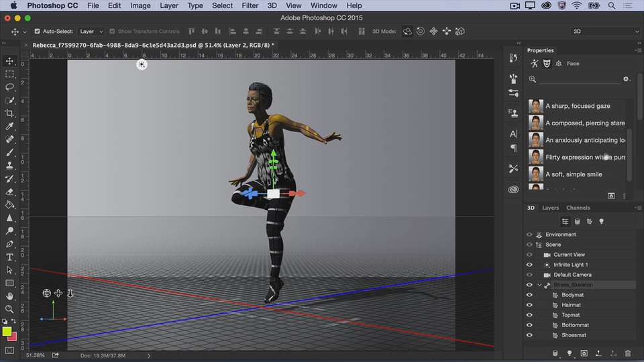Click the foreground color swatch
This screenshot has width=644, height=362.
(x=7, y=332)
